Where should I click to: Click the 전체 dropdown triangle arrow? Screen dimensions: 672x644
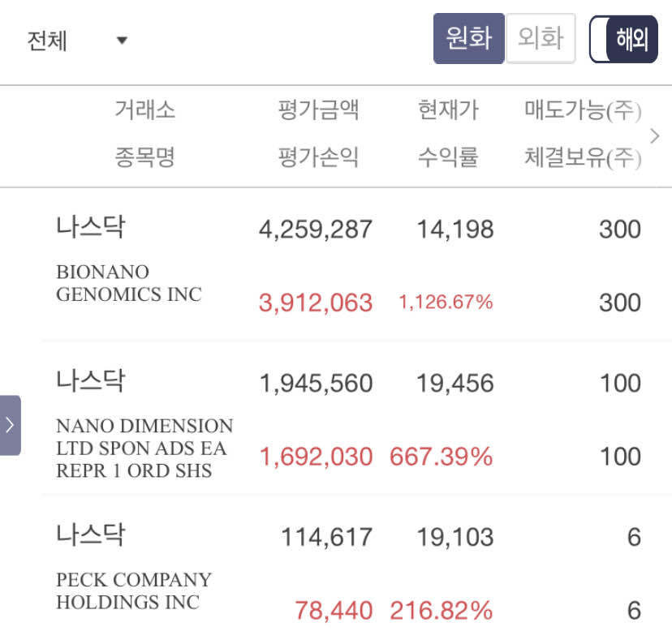click(x=122, y=40)
